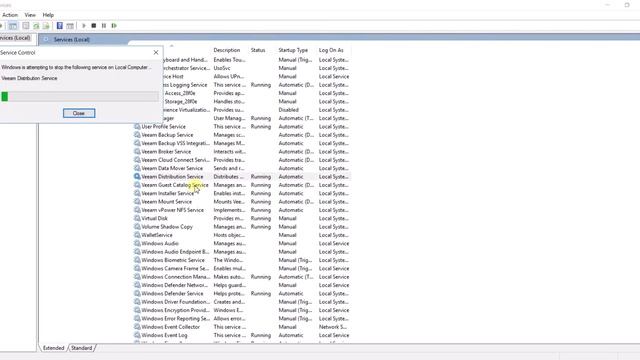
Task: Click the gear icon beside Veeam Broker Service
Action: 137,151
